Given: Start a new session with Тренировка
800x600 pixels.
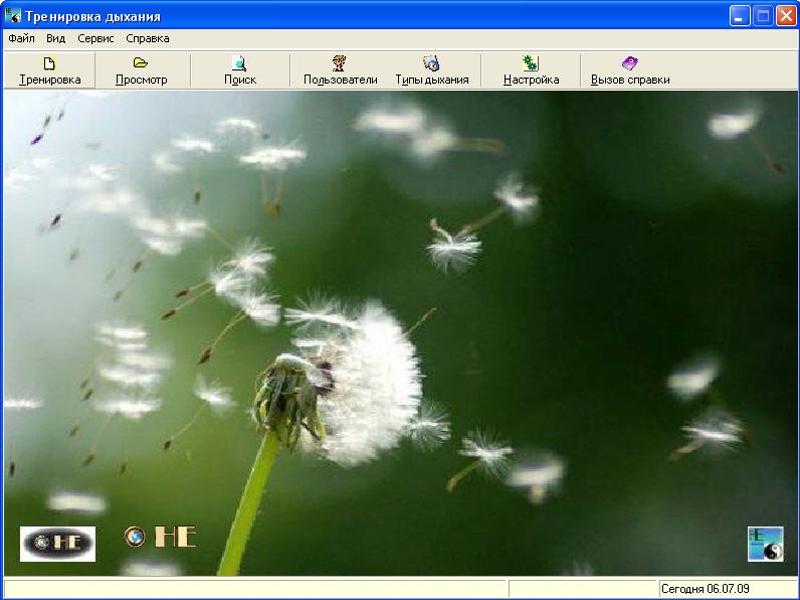Looking at the screenshot, I should click(49, 71).
